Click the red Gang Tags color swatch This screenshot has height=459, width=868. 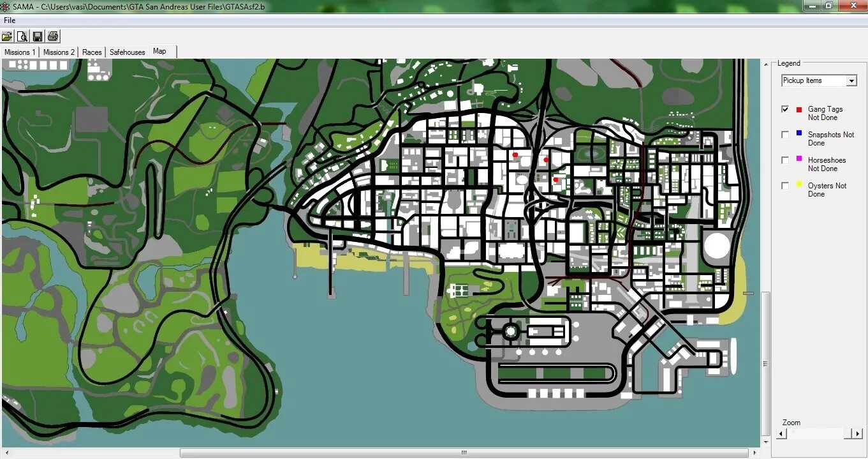799,110
